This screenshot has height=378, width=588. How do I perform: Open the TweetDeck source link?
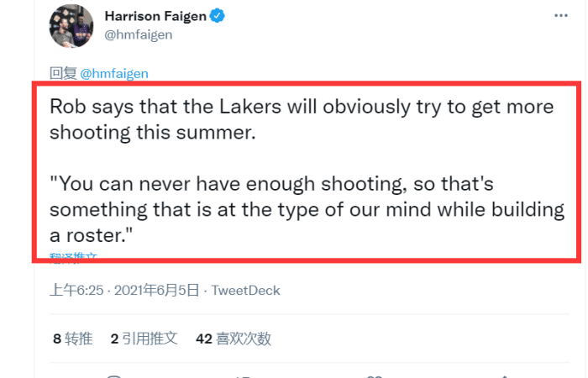[x=245, y=290]
